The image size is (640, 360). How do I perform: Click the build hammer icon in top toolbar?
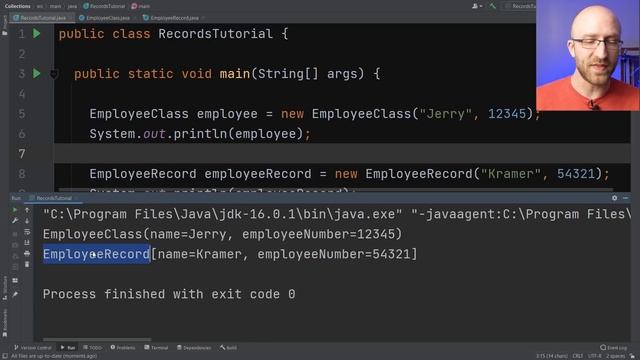pos(493,6)
